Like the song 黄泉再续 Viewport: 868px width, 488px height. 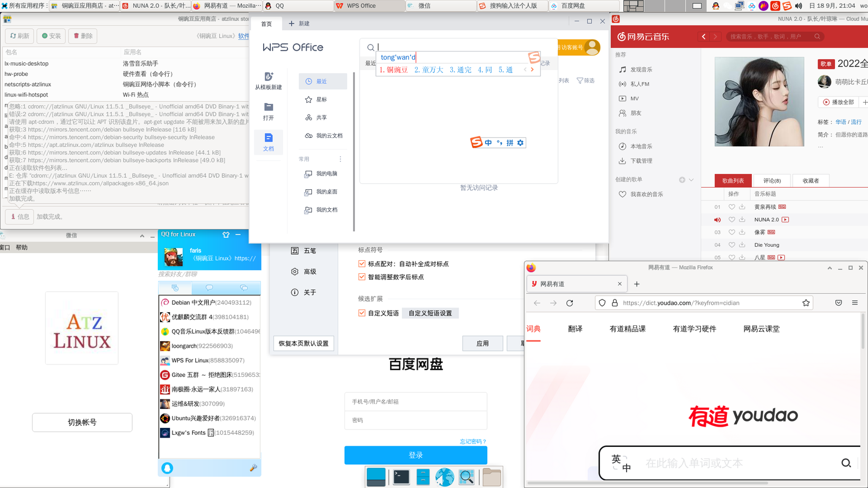(x=732, y=207)
